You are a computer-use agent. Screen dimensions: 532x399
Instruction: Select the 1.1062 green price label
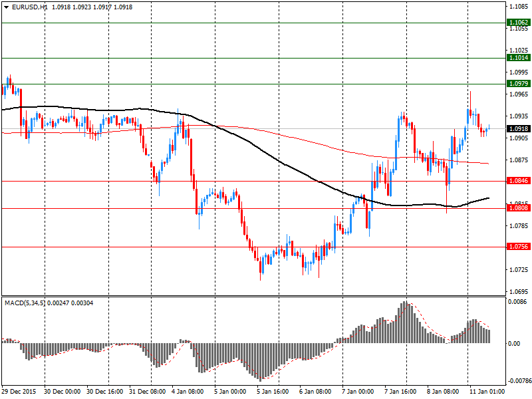pyautogui.click(x=519, y=23)
